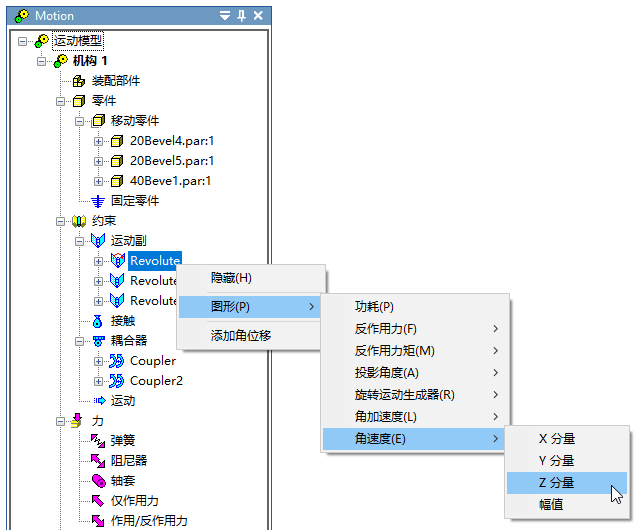Click the 零件 yellow cube icon

pyautogui.click(x=79, y=101)
